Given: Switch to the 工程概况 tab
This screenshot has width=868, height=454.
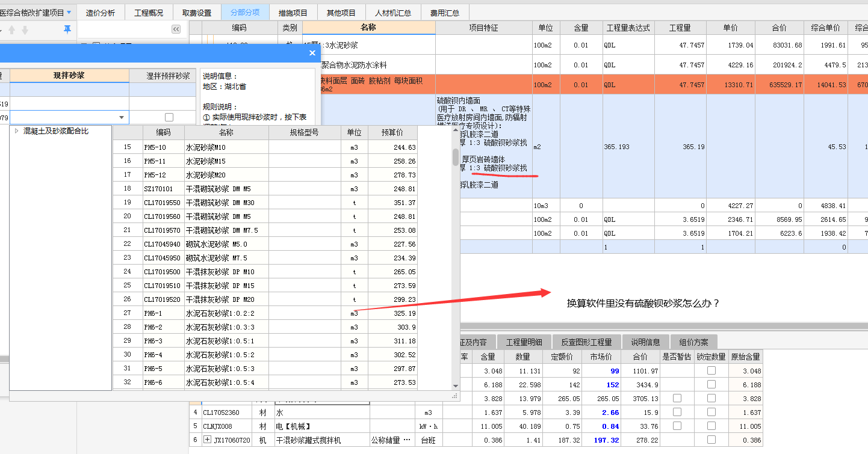Looking at the screenshot, I should pos(149,13).
